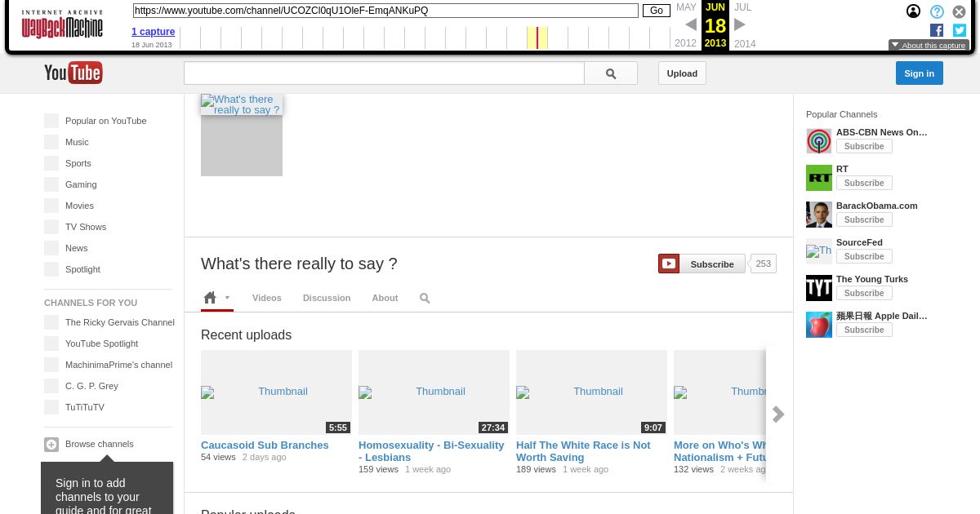Screen dimensions: 980x514
Task: Expand About this capture
Action: click(929, 46)
